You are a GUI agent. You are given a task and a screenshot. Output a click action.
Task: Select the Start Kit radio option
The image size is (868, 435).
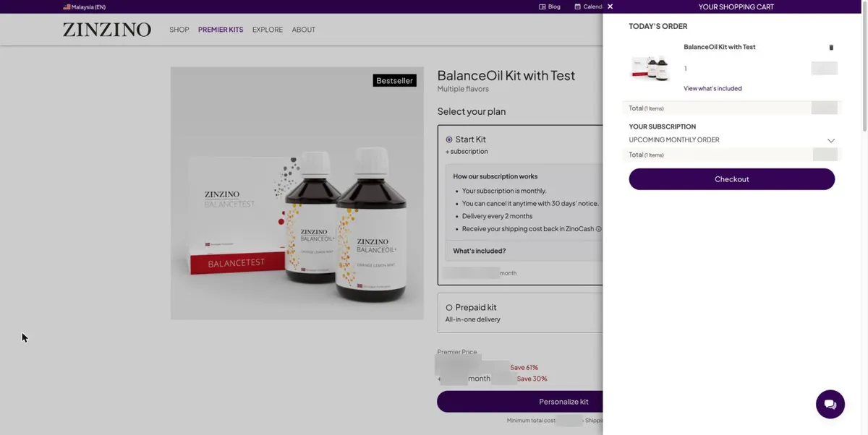coord(449,139)
